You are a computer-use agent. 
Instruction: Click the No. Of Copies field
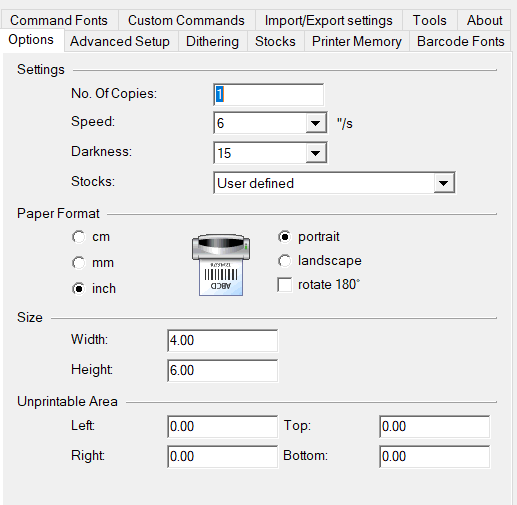pos(268,94)
